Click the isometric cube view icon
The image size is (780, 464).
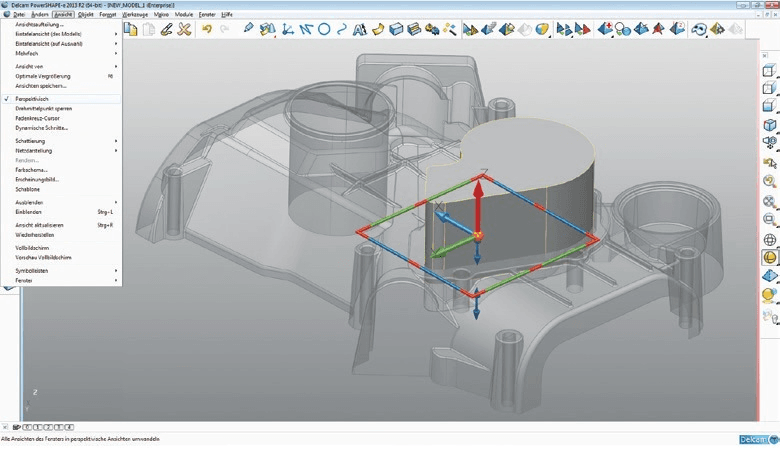coord(770,125)
